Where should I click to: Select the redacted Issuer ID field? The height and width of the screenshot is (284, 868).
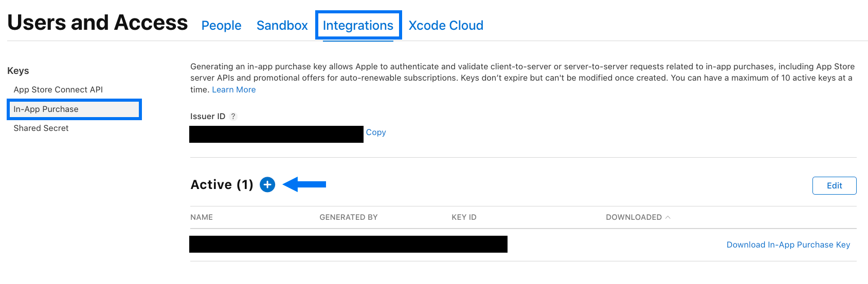click(x=276, y=134)
